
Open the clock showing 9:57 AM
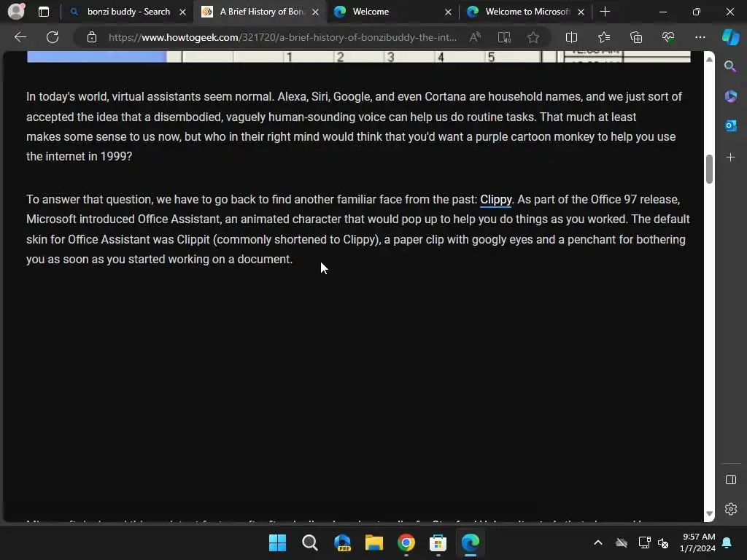click(697, 542)
